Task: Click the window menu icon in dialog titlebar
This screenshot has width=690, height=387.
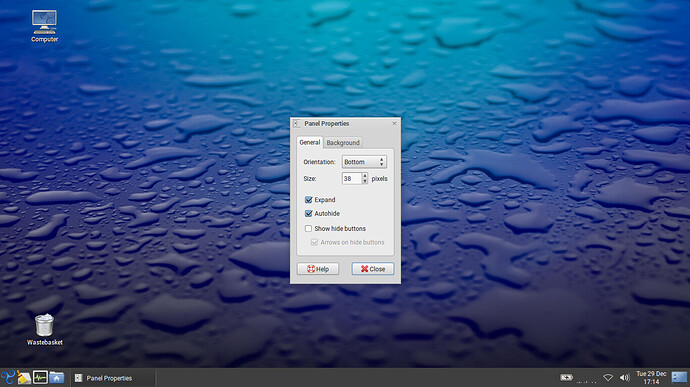Action: click(x=296, y=124)
